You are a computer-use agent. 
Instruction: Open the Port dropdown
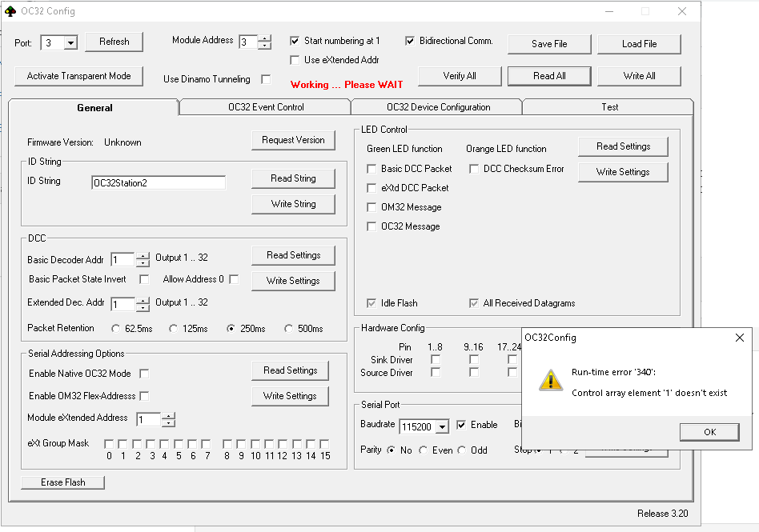coord(70,43)
